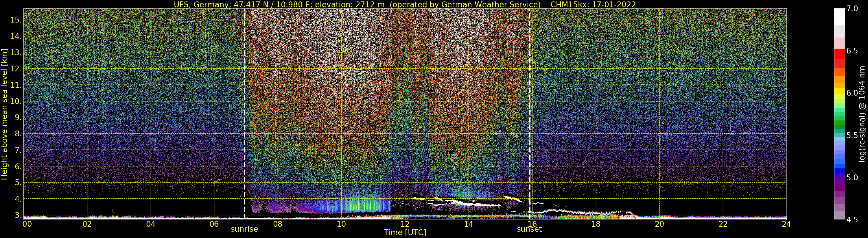Click the height axis tick '3.'
The image size is (868, 238).
point(18,215)
